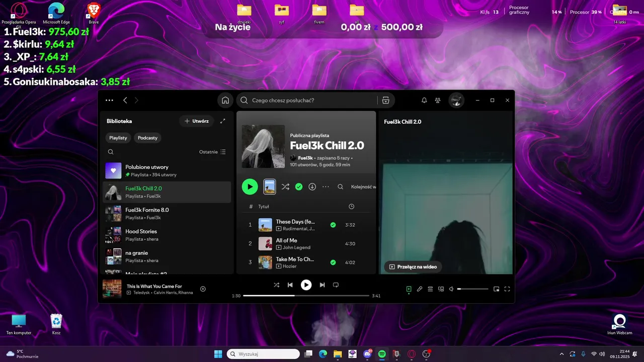Open the Utwórz create menu

(196, 121)
